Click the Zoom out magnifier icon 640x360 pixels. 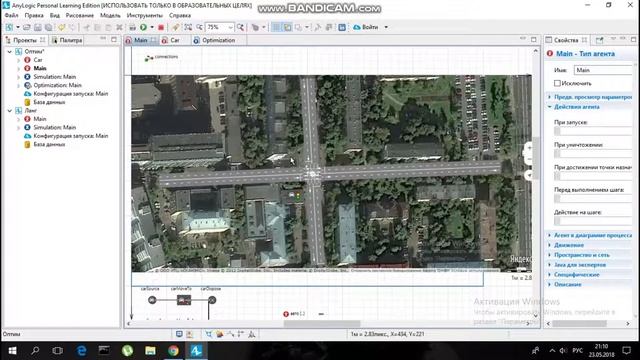(199, 27)
